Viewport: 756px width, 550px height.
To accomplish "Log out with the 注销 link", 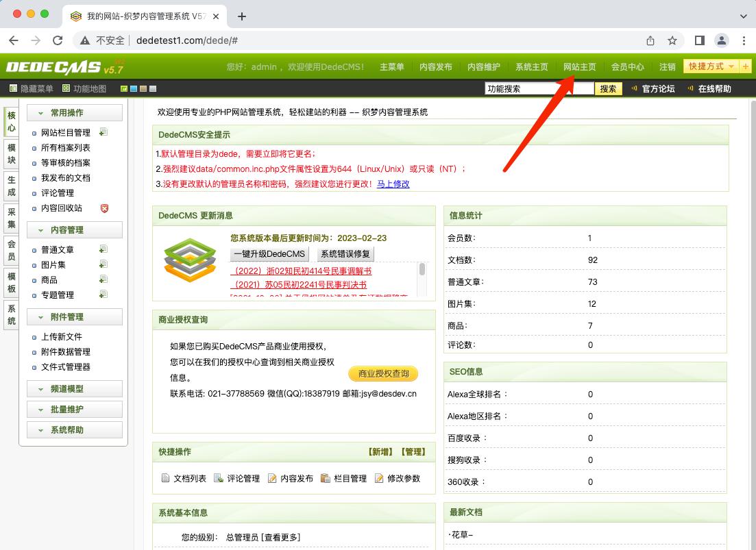I will 668,67.
